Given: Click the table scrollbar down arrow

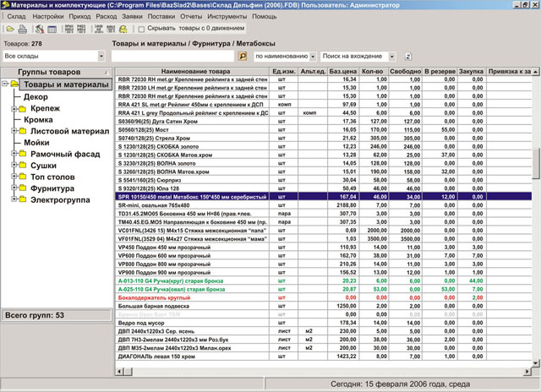Looking at the screenshot, I should click(535, 363).
